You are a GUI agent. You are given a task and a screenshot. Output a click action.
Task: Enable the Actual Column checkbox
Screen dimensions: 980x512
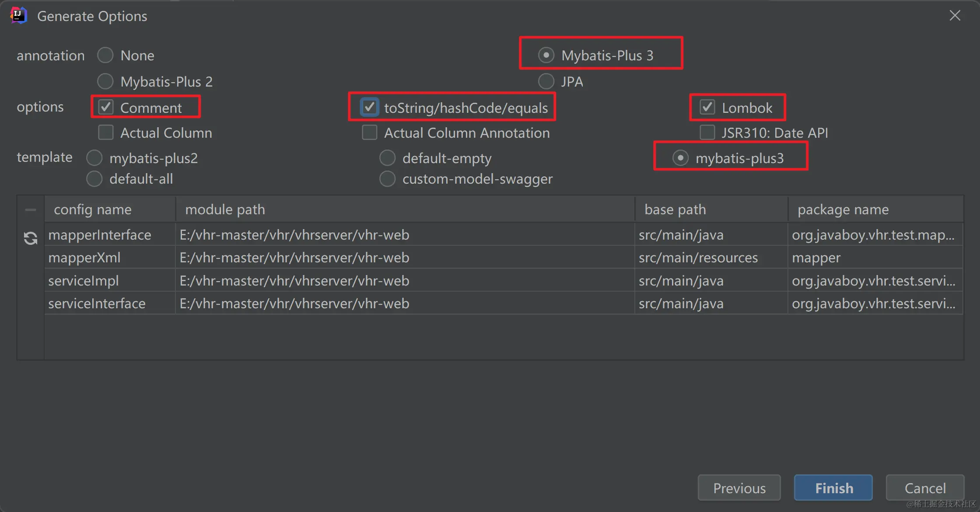pyautogui.click(x=106, y=132)
